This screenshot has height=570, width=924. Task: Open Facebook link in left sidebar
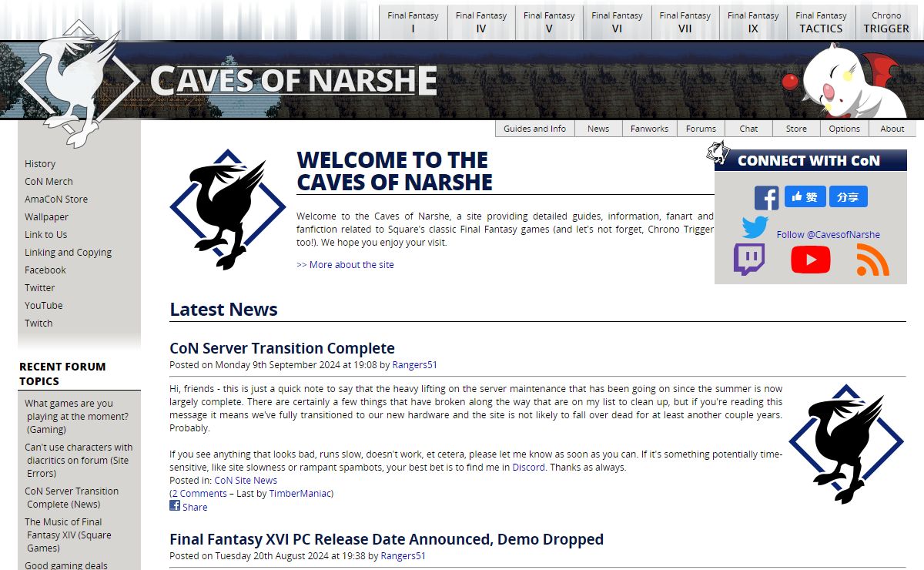[45, 270]
